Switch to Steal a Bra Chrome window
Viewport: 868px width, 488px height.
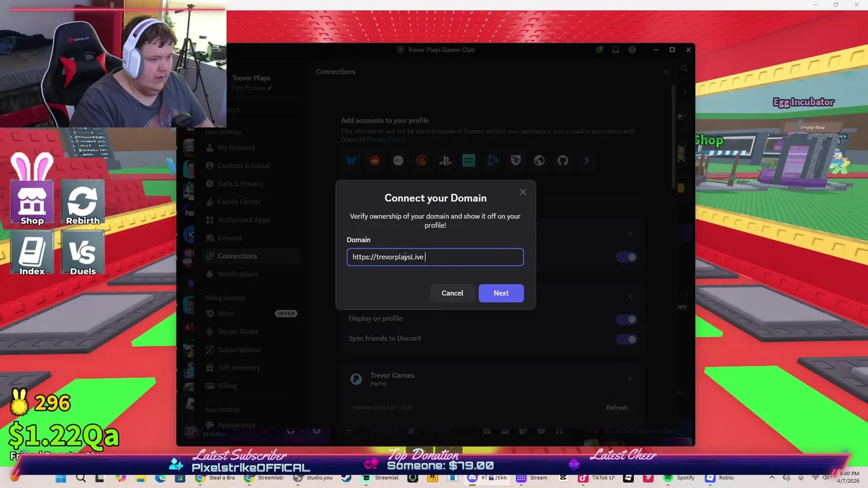click(216, 478)
